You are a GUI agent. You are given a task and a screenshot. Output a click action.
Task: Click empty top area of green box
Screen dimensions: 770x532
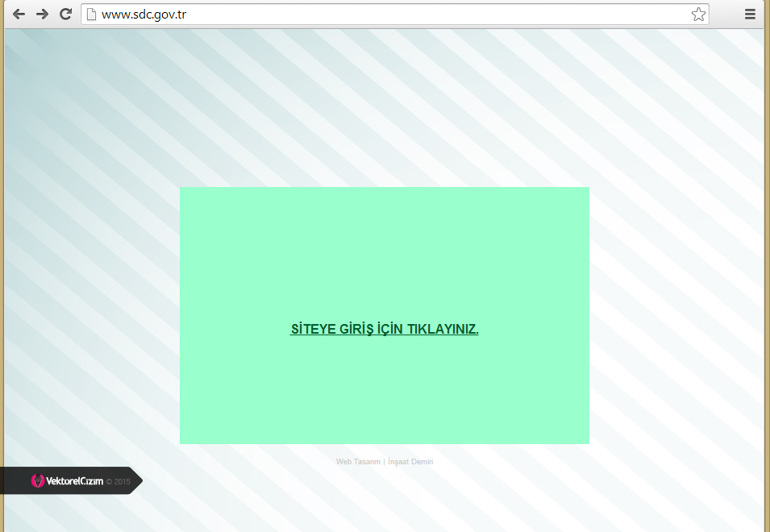pos(385,234)
